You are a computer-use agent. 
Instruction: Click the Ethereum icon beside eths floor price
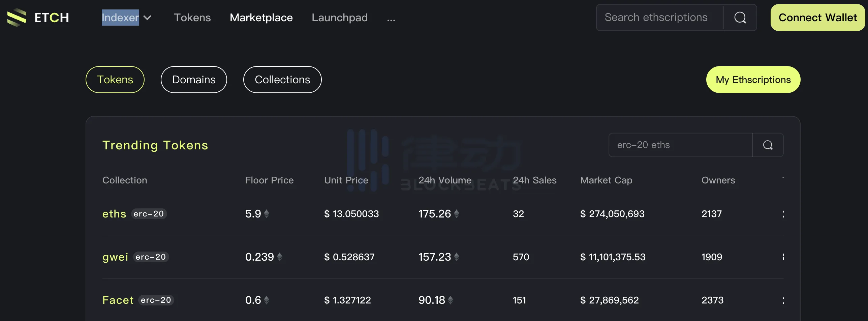point(267,214)
